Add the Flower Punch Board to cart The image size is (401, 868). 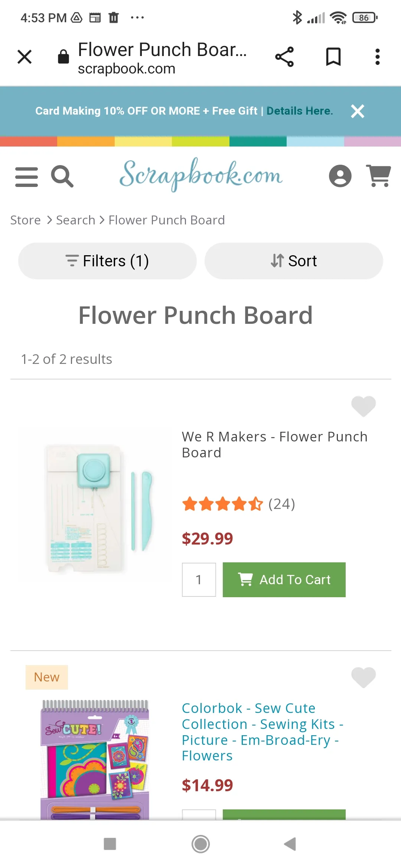click(x=284, y=579)
